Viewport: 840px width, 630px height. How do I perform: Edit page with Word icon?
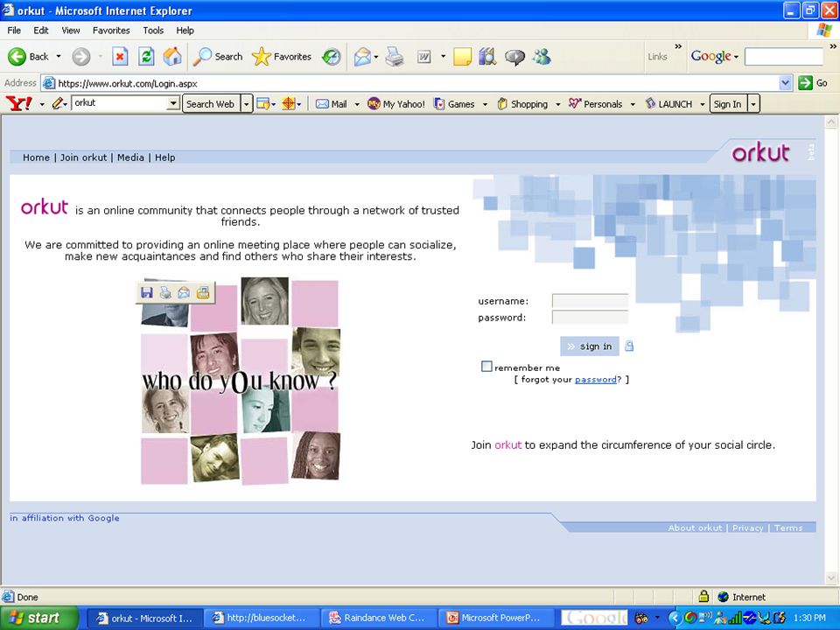coord(423,56)
